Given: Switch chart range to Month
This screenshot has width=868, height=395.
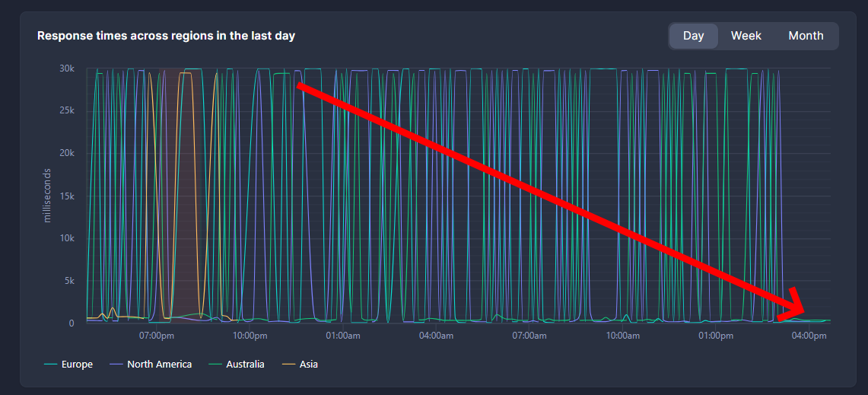Looking at the screenshot, I should [x=806, y=36].
